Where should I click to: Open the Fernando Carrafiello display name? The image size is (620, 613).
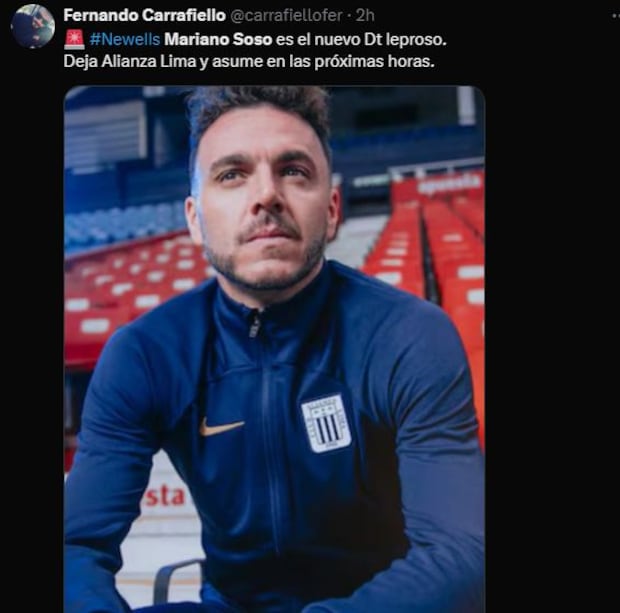144,15
